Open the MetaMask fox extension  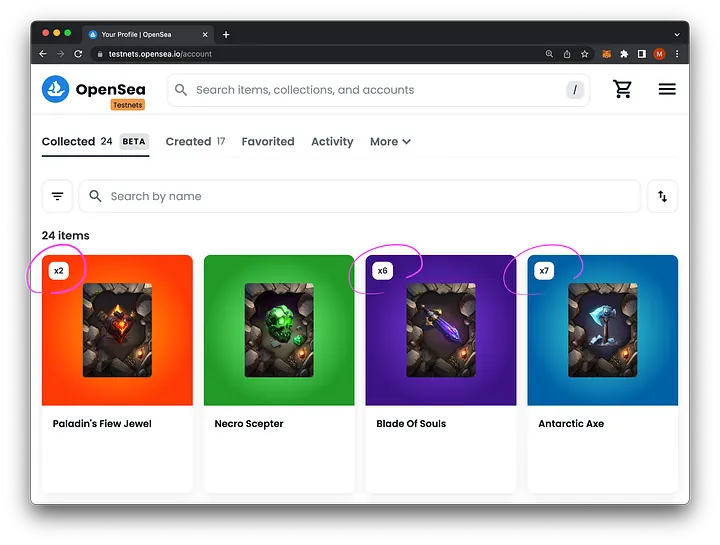(x=606, y=54)
